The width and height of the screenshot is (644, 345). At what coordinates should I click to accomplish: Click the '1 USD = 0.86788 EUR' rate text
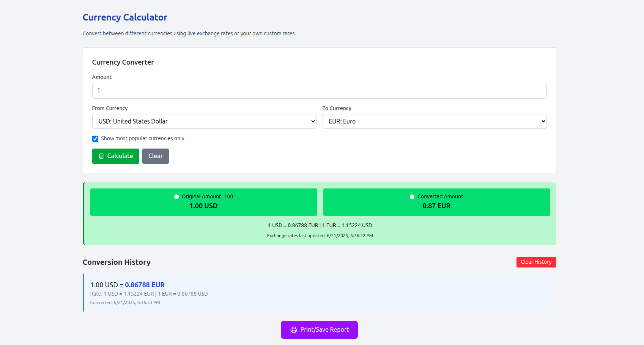tap(293, 225)
